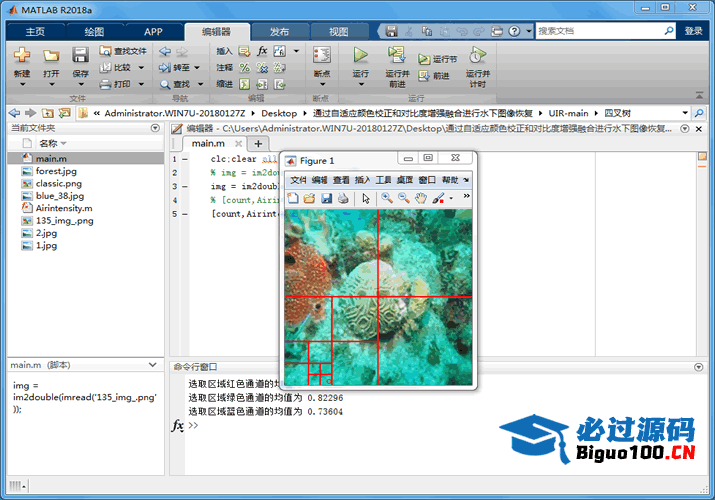Click Figure 1 brush data icon

pos(438,198)
